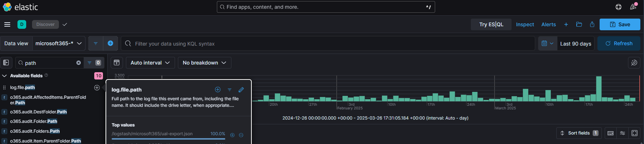The width and height of the screenshot is (644, 144).
Task: Open saved search folder icon
Action: point(579,24)
